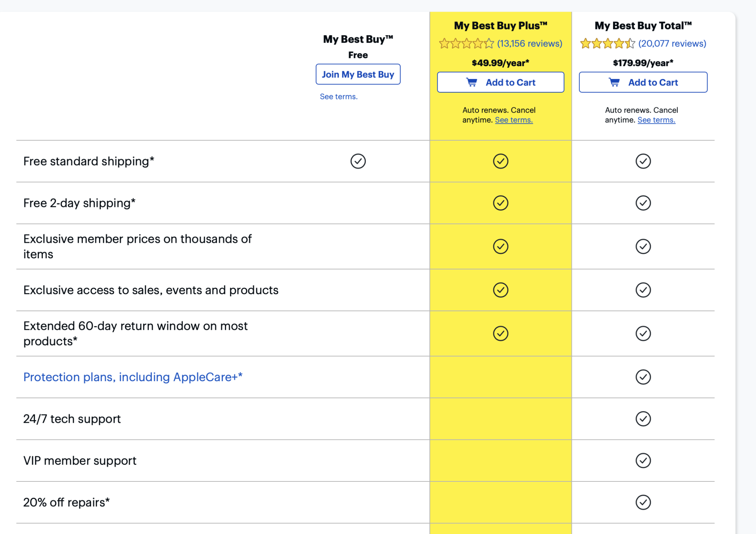Screen dimensions: 756x534
Task: Click the cart icon under My Best Buy Total
Action: point(614,82)
